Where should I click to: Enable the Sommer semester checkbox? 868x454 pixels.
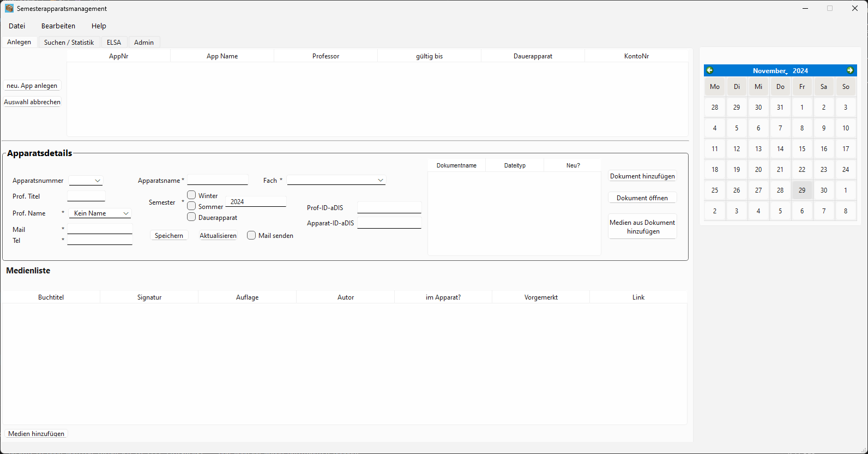tap(191, 206)
